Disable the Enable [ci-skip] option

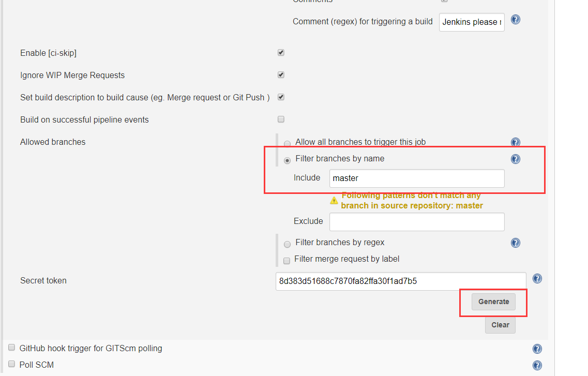coord(281,52)
